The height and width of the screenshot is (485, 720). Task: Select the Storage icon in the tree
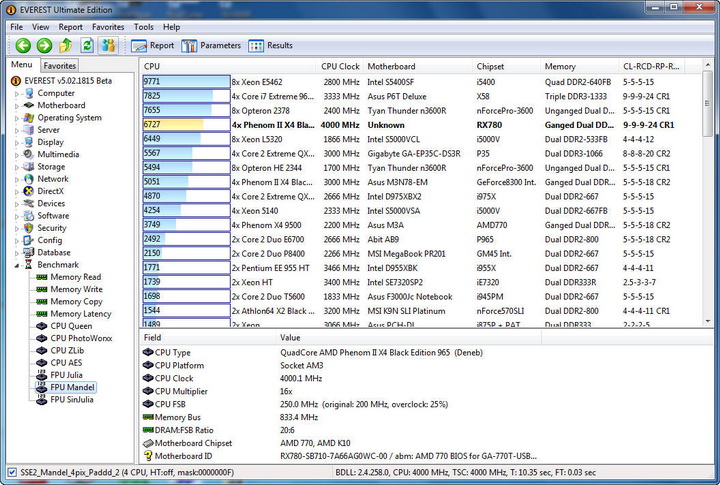click(x=29, y=167)
